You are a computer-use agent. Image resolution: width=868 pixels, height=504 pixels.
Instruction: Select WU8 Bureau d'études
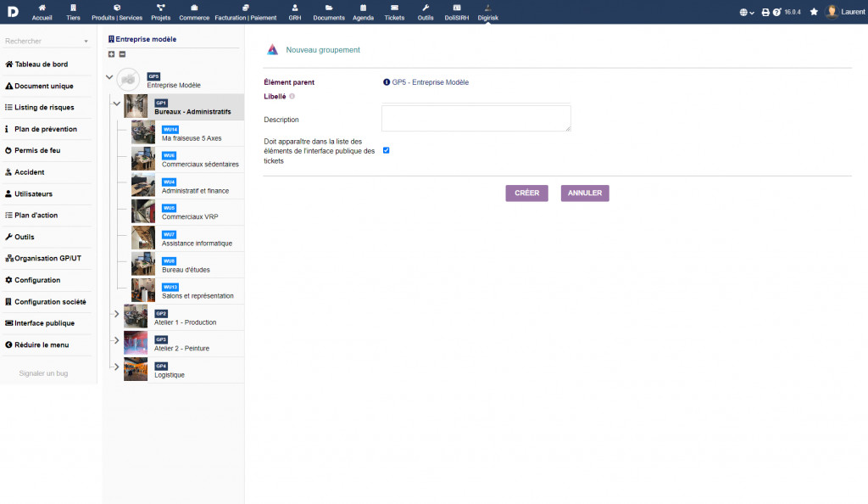point(187,265)
